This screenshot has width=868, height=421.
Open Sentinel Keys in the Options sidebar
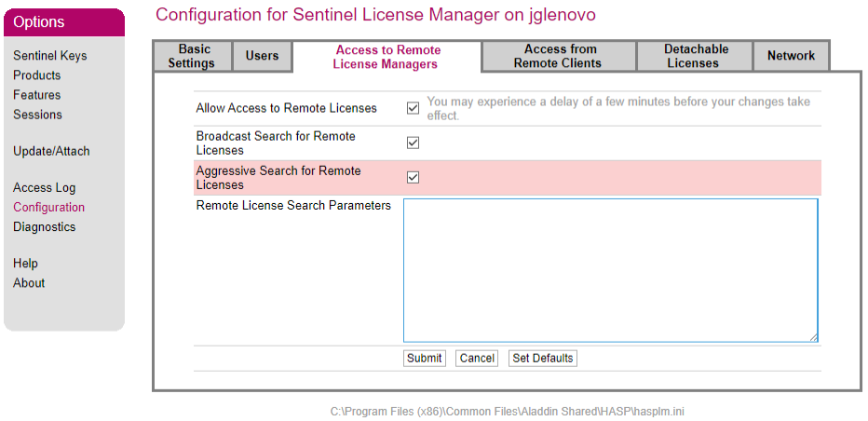click(49, 56)
